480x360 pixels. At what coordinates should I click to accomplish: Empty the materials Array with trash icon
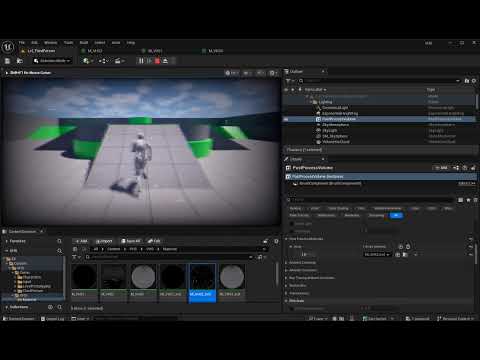tap(408, 247)
